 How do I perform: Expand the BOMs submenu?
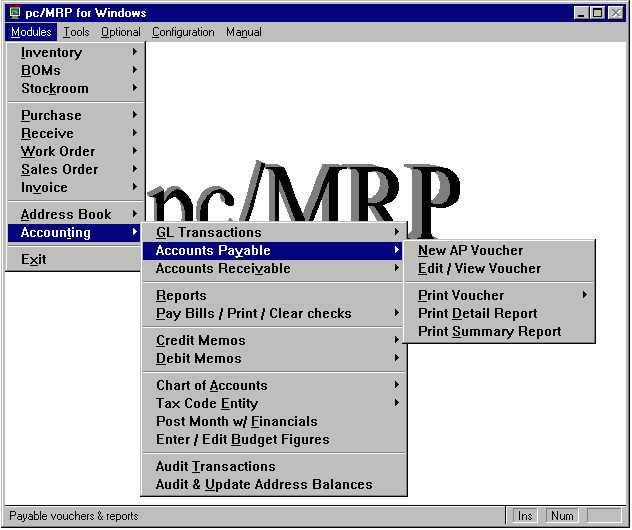point(75,70)
